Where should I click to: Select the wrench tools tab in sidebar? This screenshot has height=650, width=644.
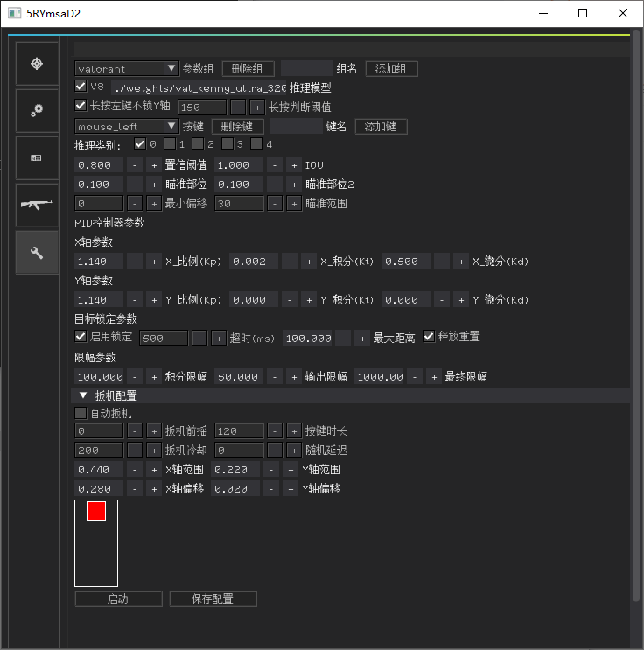[37, 253]
